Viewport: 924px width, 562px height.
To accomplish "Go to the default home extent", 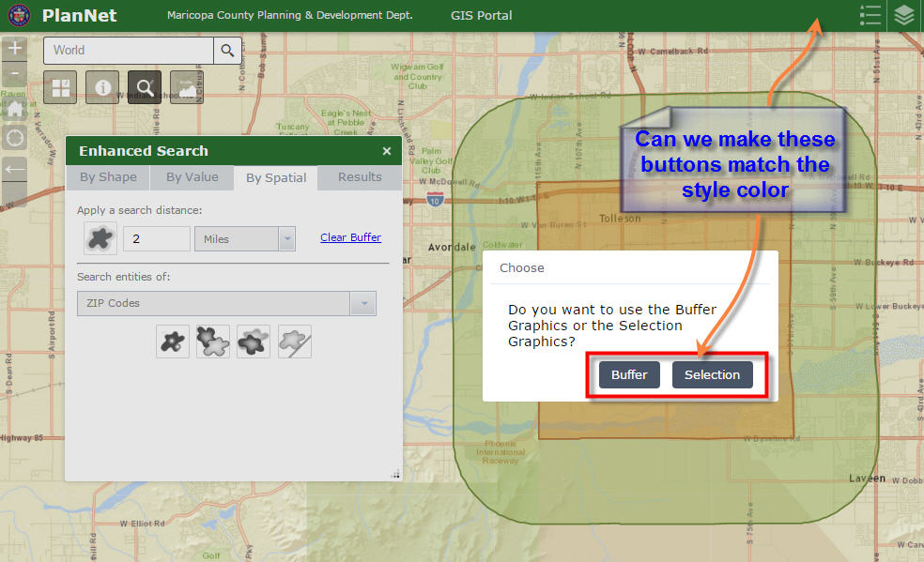I will [15, 108].
